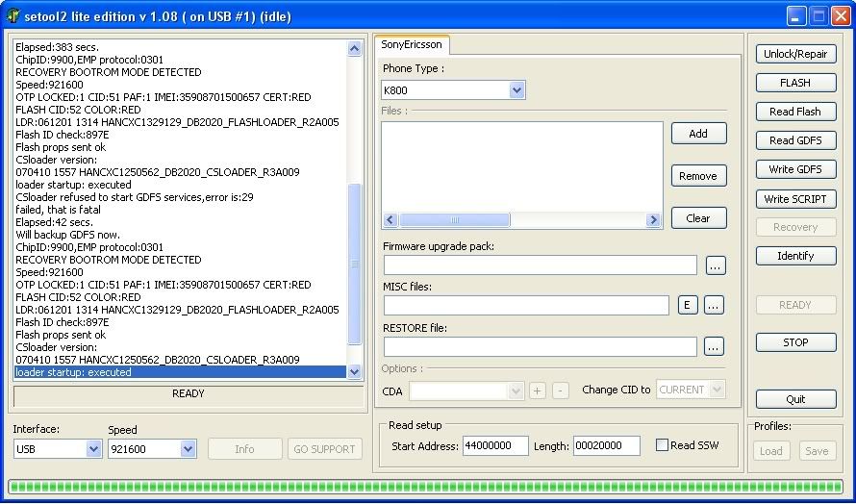Focus the Start Address field
Viewport: 856px width, 504px height.
pyautogui.click(x=495, y=445)
